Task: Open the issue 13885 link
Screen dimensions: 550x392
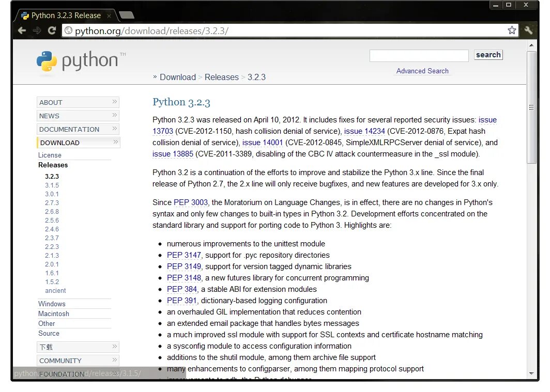Action: pos(173,154)
